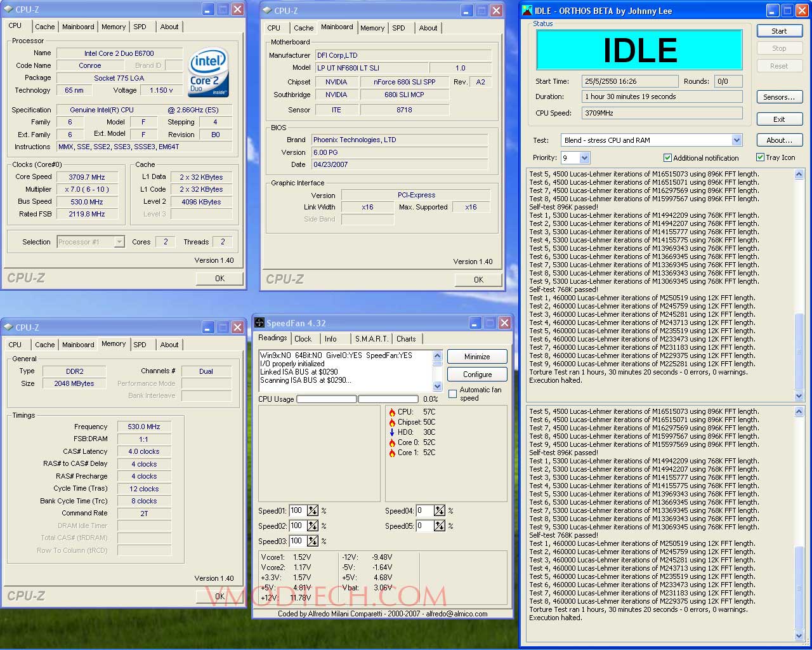Click the Core Speed value 3709.7 MHz

point(87,177)
